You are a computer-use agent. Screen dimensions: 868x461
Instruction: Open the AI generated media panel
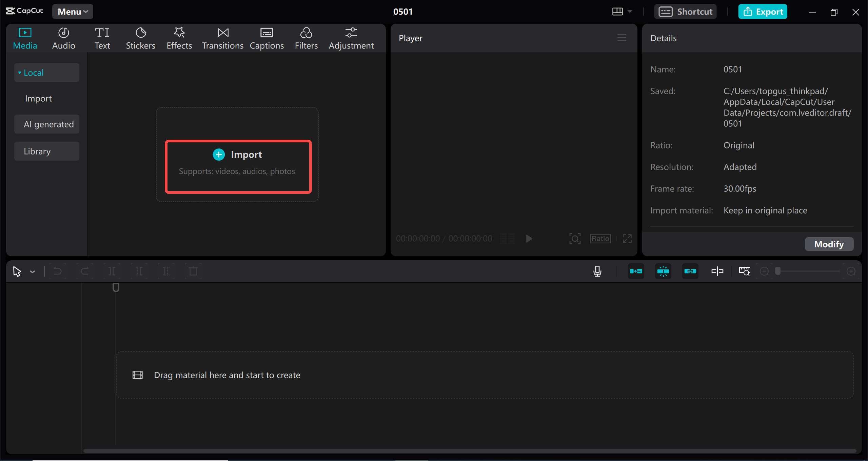point(49,124)
